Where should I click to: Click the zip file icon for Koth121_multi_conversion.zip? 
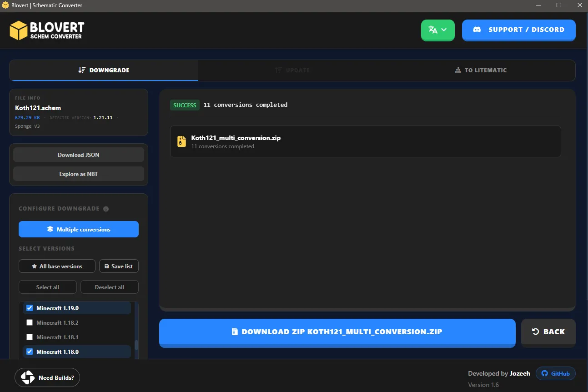[x=181, y=141]
